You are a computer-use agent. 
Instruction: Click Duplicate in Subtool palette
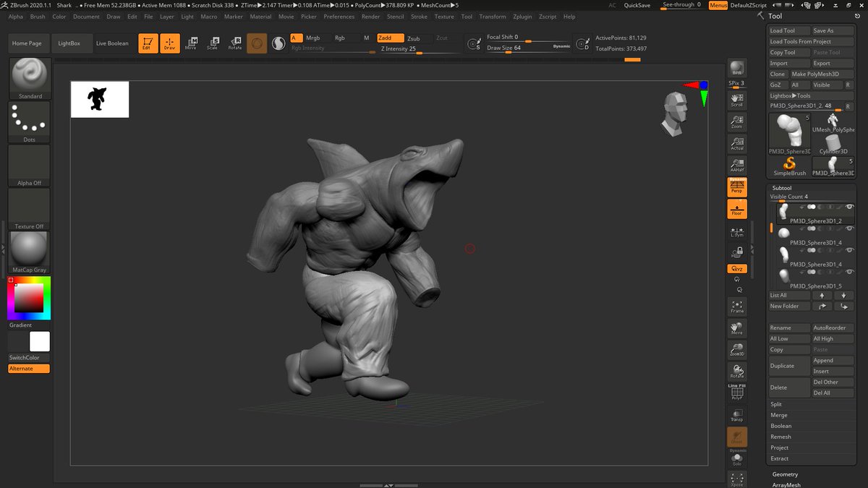click(x=789, y=366)
